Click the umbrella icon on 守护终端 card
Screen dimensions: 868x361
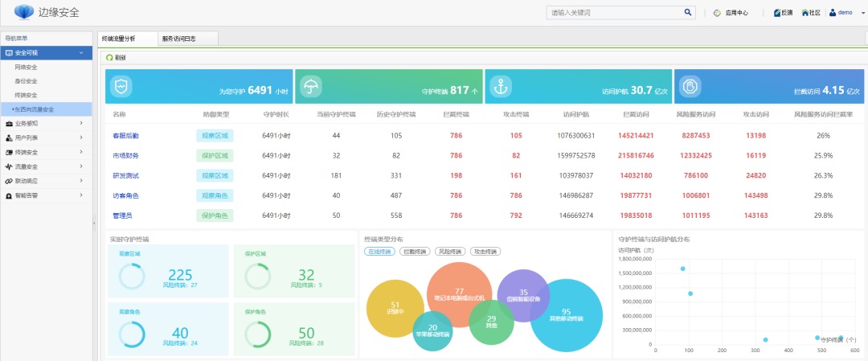[x=310, y=87]
